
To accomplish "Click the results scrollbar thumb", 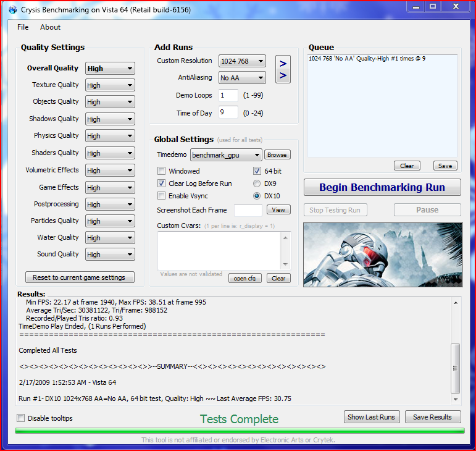I will pos(456,368).
